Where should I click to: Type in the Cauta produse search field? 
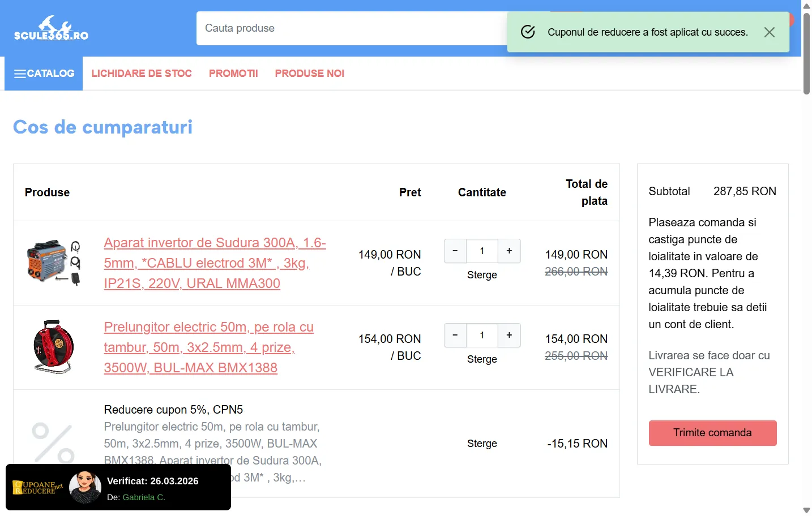point(351,28)
